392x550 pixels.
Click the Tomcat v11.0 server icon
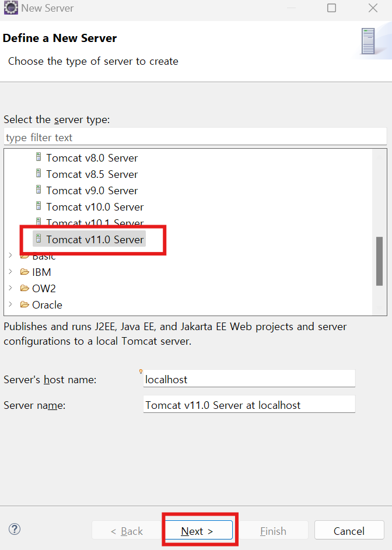click(38, 239)
